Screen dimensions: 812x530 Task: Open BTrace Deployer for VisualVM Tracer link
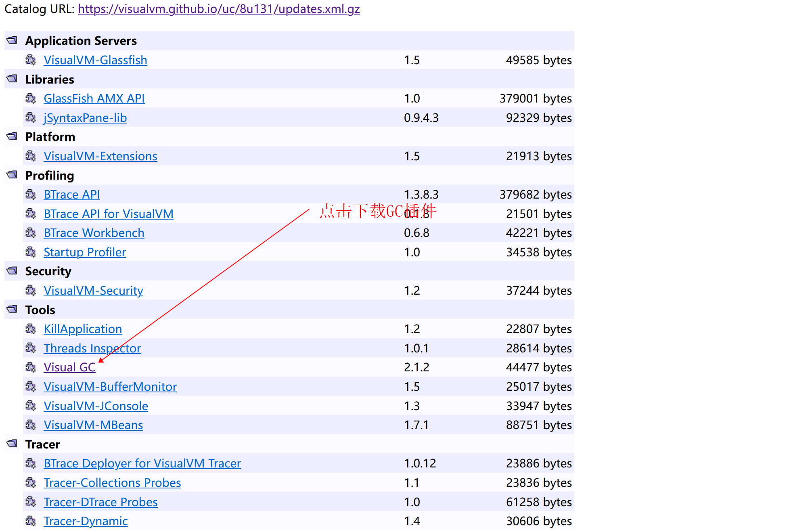point(142,463)
